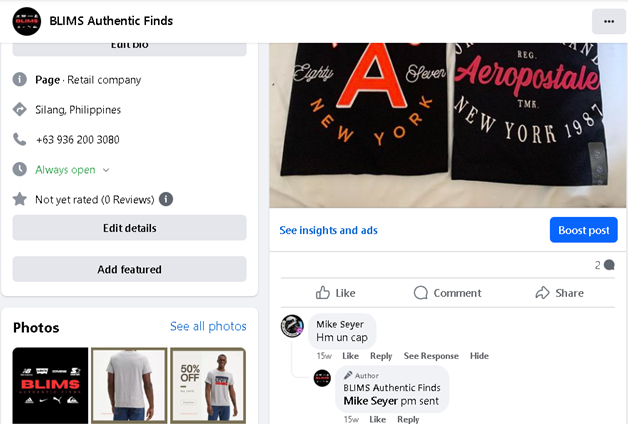Open the BLIMS logo photo thumbnail
This screenshot has width=628, height=424.
[x=50, y=385]
